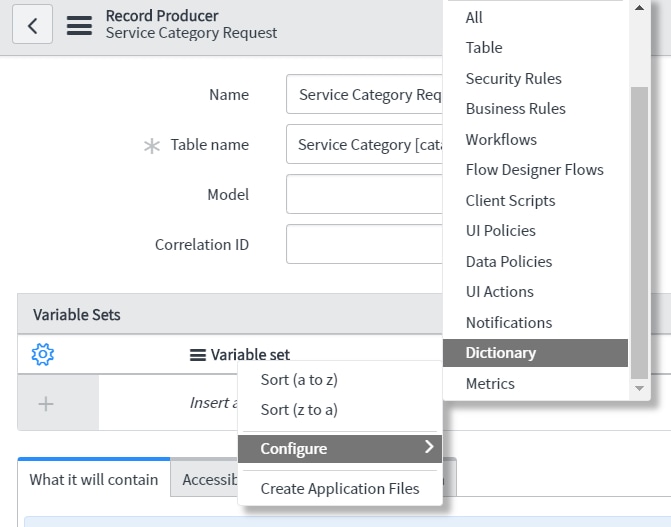The width and height of the screenshot is (671, 527).
Task: Sort the column z to a
Action: tap(299, 410)
